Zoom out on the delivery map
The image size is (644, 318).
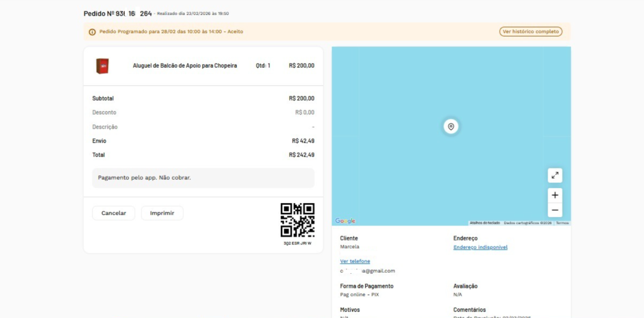pos(555,210)
